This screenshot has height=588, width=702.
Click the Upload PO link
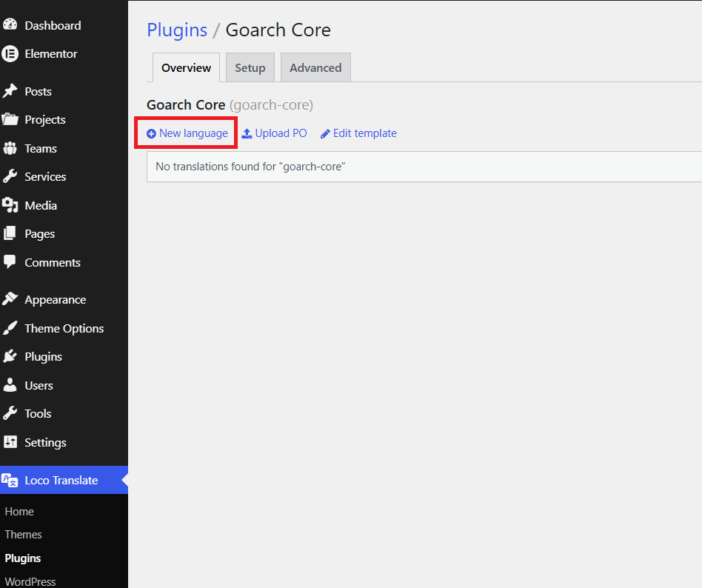pyautogui.click(x=275, y=133)
